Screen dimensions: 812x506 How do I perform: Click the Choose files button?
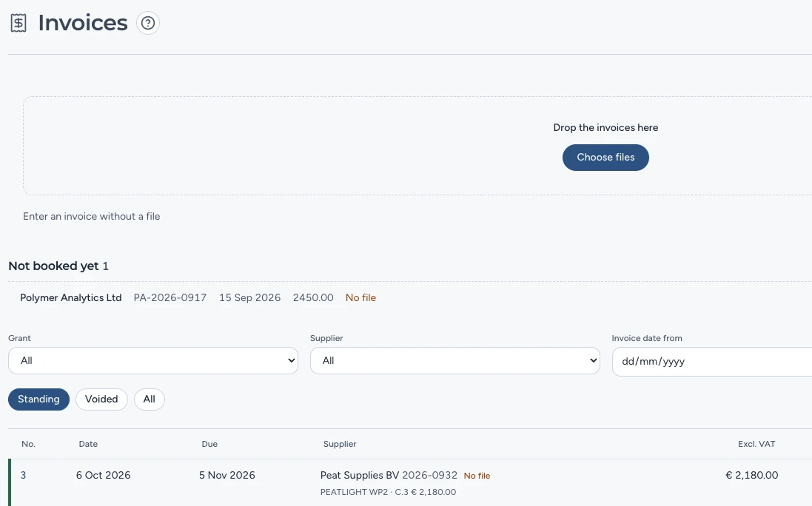coord(605,158)
